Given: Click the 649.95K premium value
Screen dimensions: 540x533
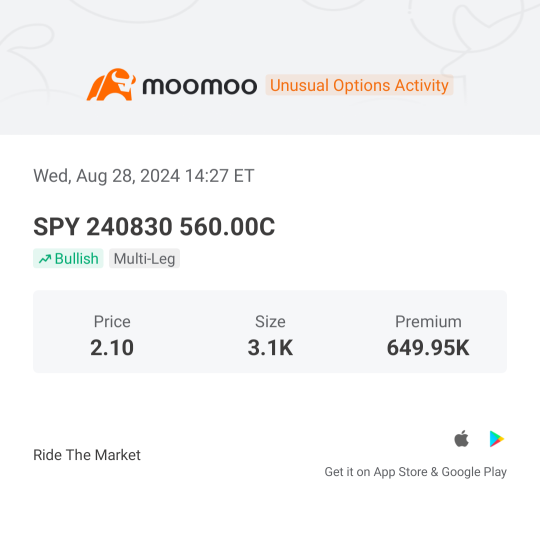Looking at the screenshot, I should click(428, 347).
